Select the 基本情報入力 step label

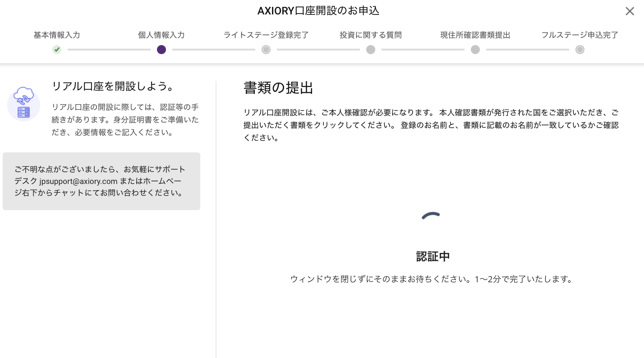click(57, 35)
